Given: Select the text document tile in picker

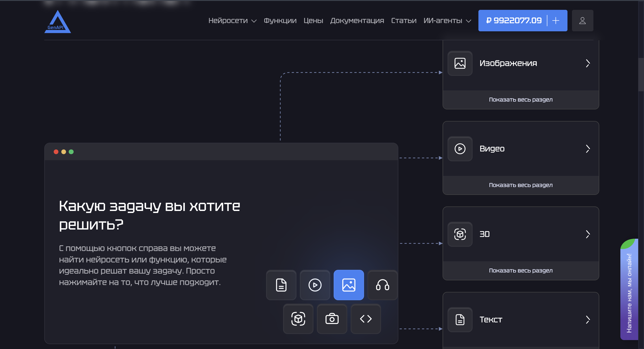Looking at the screenshot, I should 281,285.
